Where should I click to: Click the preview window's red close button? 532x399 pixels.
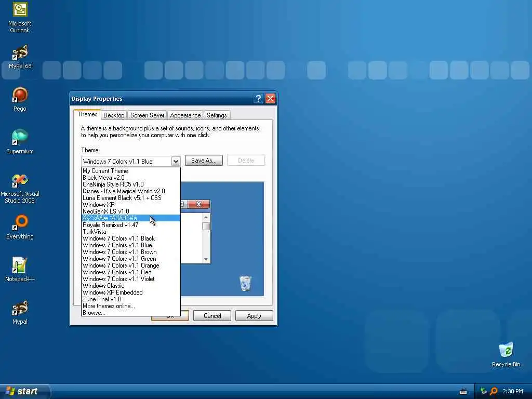click(x=199, y=204)
